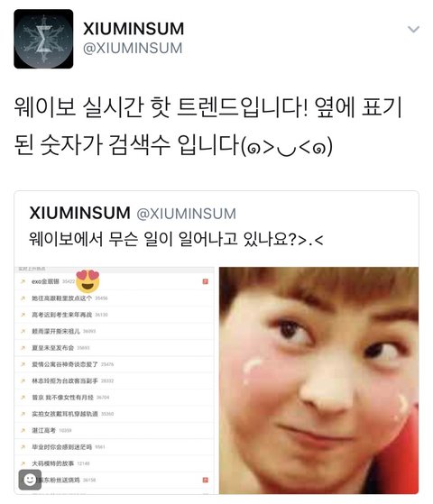433x504 pixels.
Task: Click the smiley sticker icon on the trend image
Action: pos(30,480)
